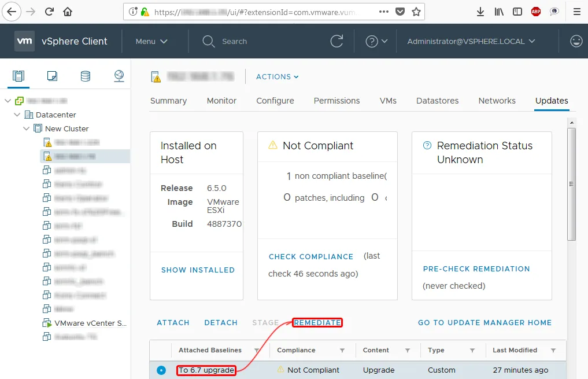Open the Networking inventory view icon
Screen dimensions: 588x379
pyautogui.click(x=119, y=76)
